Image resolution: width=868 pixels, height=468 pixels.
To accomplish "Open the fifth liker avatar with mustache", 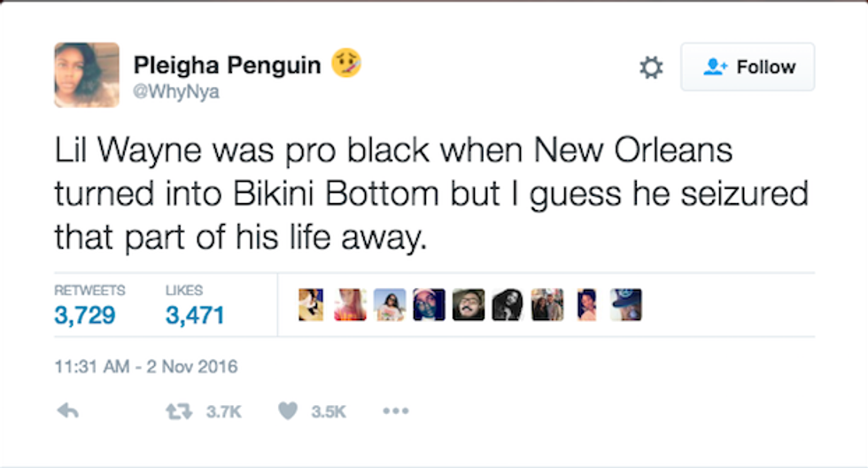I will 469,304.
